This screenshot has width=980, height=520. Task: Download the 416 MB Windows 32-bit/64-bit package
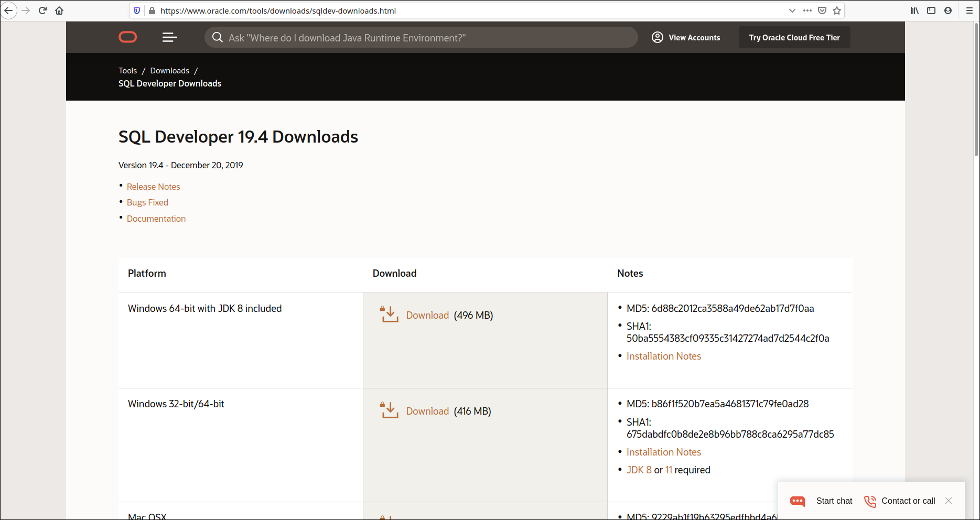(x=427, y=411)
